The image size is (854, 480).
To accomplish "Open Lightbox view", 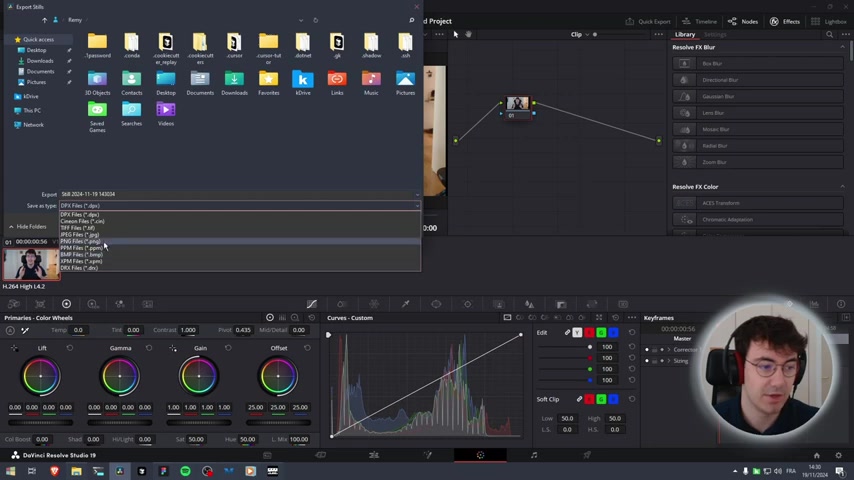I will (x=828, y=22).
